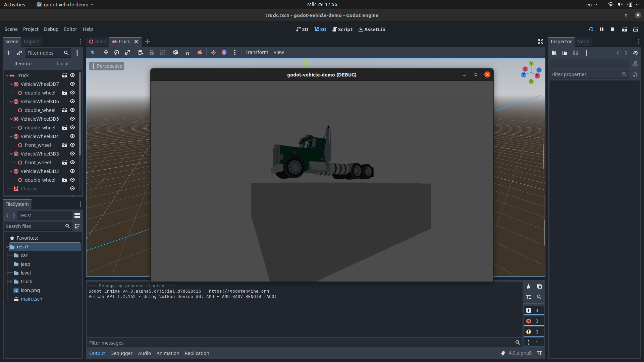Open the AssetLib workspace
This screenshot has height=362, width=644.
coord(372,29)
